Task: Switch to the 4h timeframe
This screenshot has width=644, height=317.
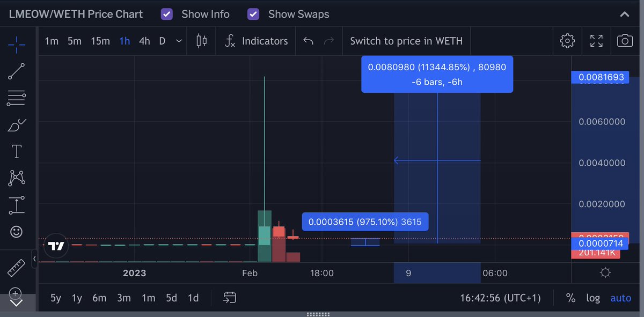Action: pyautogui.click(x=144, y=41)
